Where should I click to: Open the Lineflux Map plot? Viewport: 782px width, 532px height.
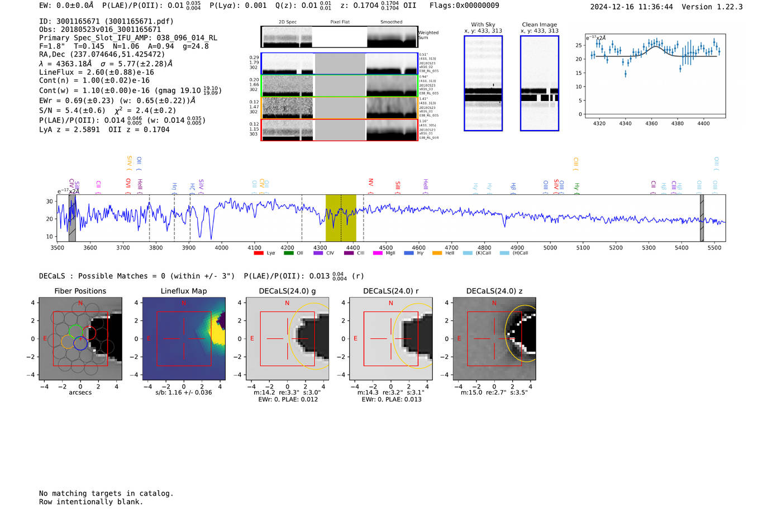184,339
